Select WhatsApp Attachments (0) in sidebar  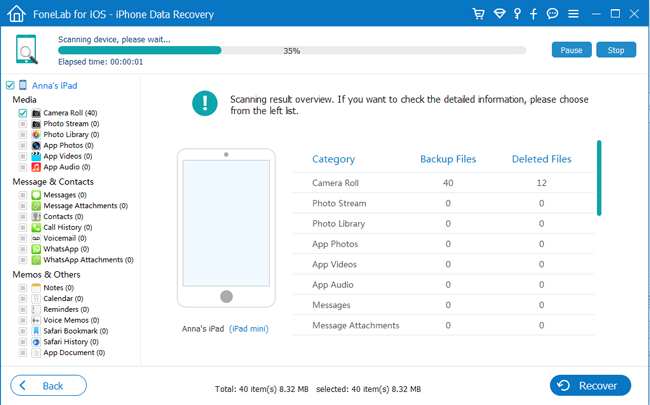tap(88, 259)
